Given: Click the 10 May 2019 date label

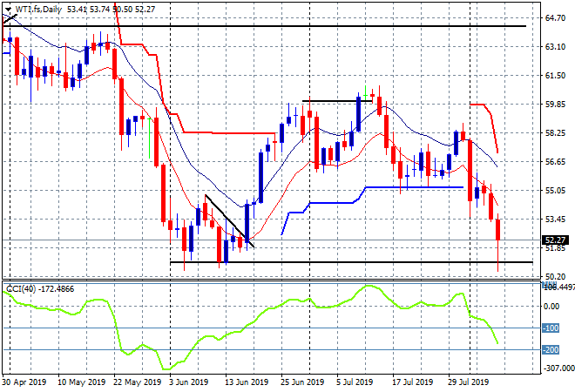Looking at the screenshot, I should tap(81, 382).
